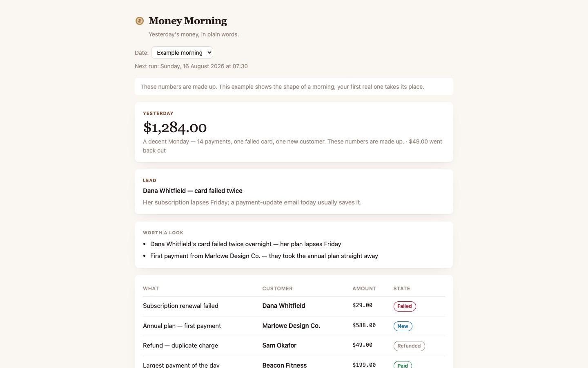Click the $1,284.00 yesterday total
The height and width of the screenshot is (368, 588).
pos(175,128)
